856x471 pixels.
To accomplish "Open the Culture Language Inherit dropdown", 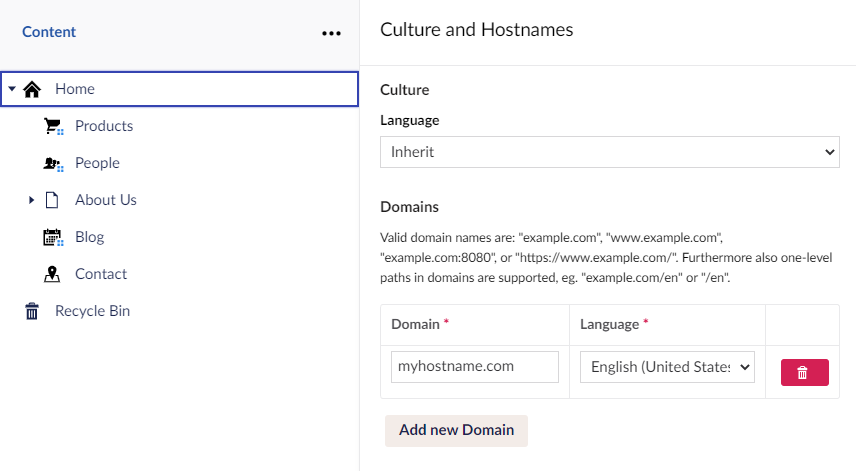I will point(610,152).
